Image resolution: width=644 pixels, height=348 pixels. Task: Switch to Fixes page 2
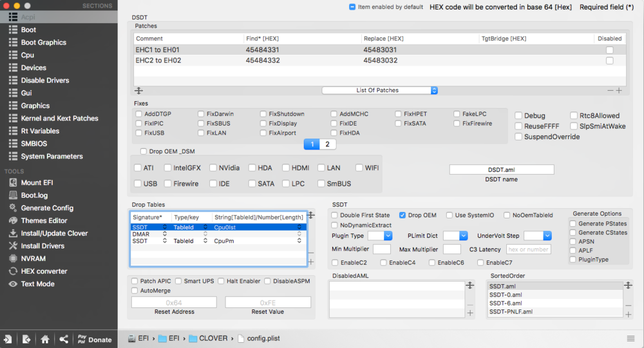coord(327,144)
